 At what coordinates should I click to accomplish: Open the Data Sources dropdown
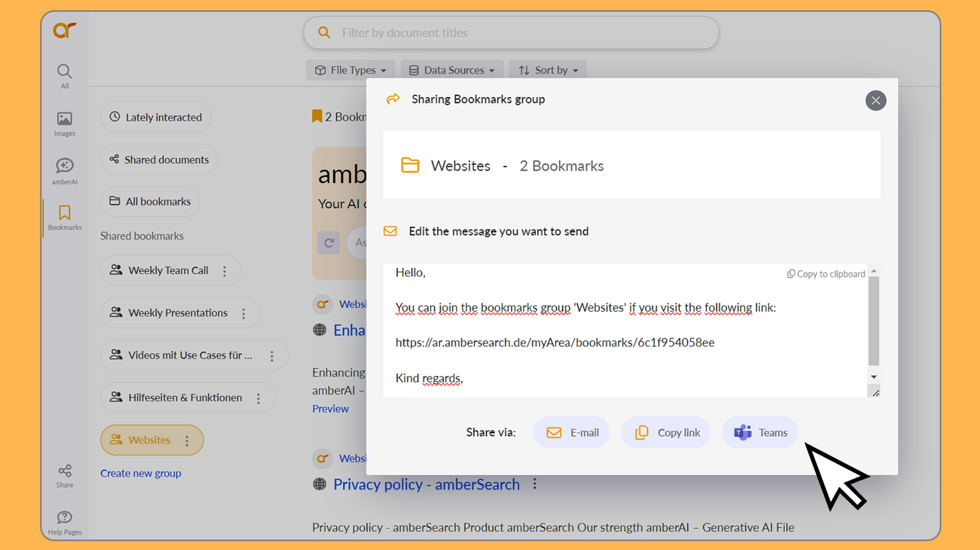pos(451,70)
